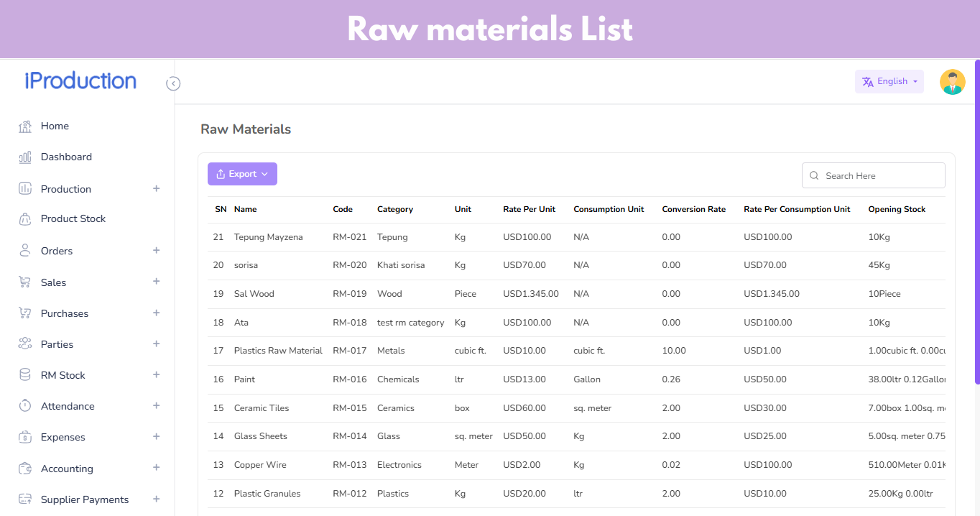Click the RM Stock database icon
This screenshot has height=516, width=980.
pyautogui.click(x=25, y=375)
